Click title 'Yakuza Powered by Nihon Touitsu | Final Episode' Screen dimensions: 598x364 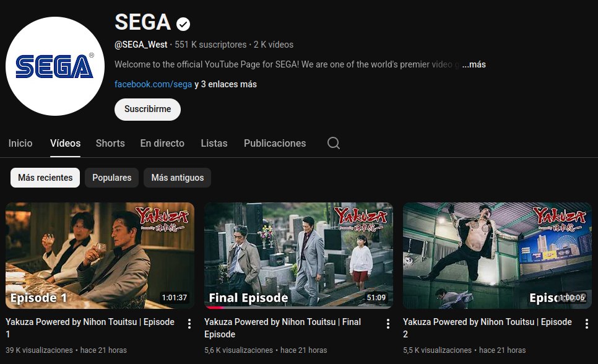283,327
